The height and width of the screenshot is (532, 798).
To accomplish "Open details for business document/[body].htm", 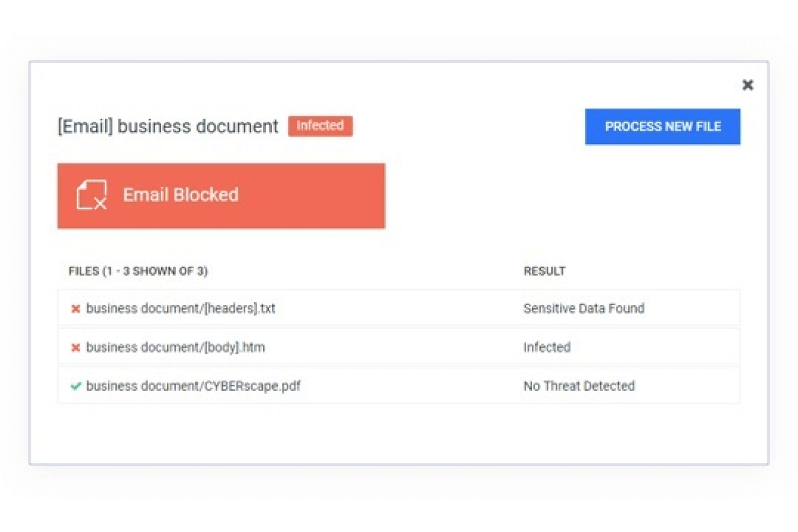I will pyautogui.click(x=175, y=347).
